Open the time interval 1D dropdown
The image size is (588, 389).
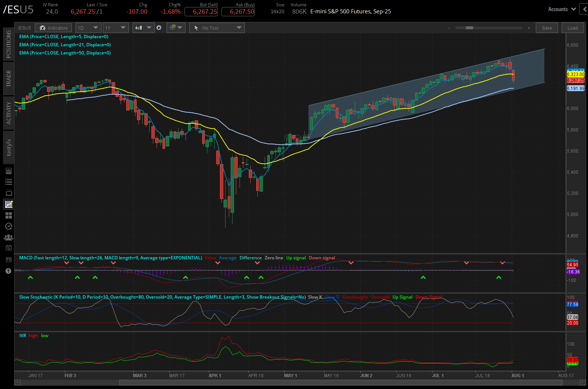tap(88, 28)
